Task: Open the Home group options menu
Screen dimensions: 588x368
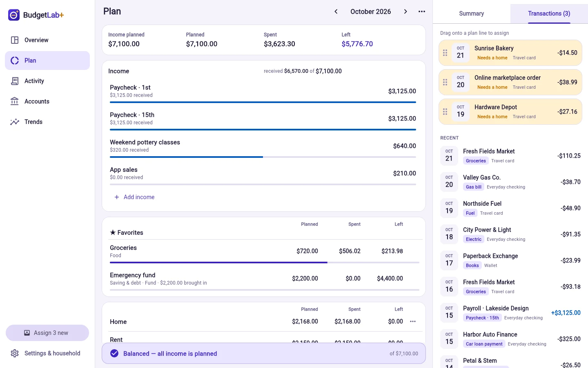Action: click(413, 321)
